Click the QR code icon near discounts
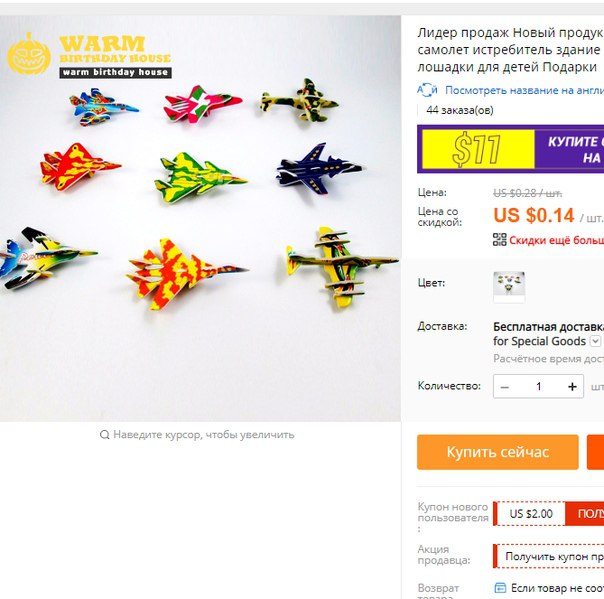The height and width of the screenshot is (599, 604). tap(500, 240)
